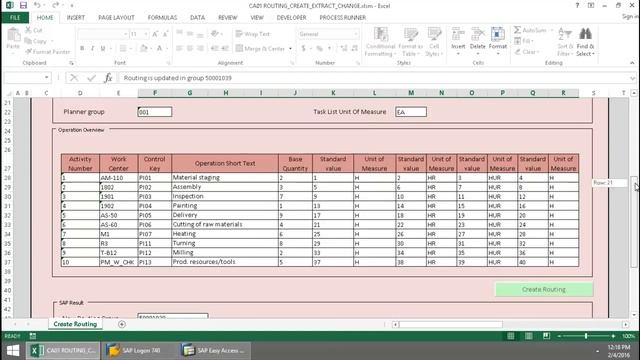Open the PROCESS RUNNER tab

coord(342,18)
